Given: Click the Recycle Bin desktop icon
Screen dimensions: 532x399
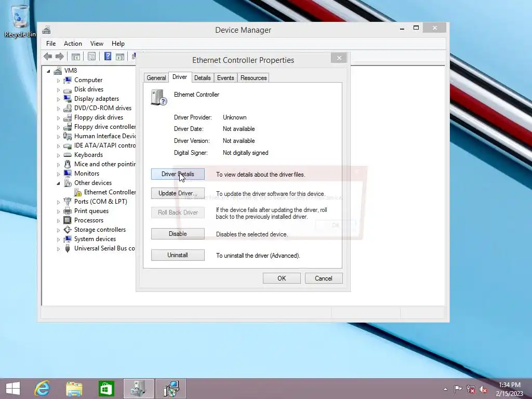Looking at the screenshot, I should 20,21.
